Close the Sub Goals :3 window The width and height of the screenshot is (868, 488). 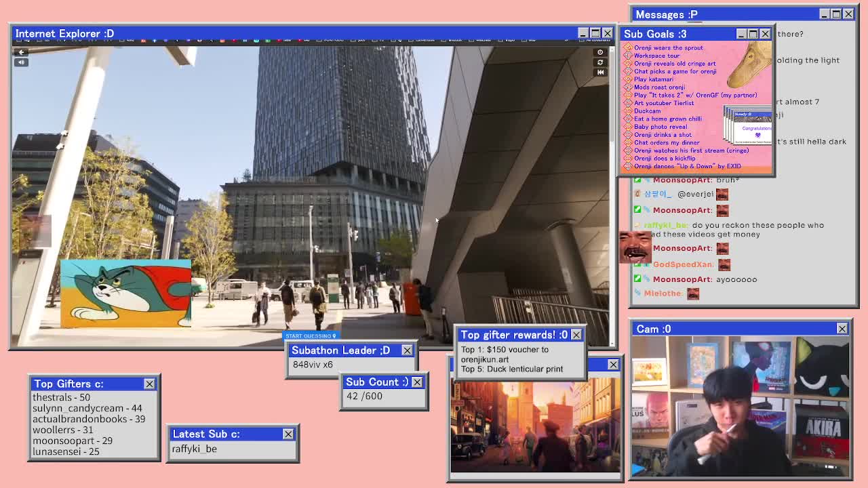tap(766, 34)
